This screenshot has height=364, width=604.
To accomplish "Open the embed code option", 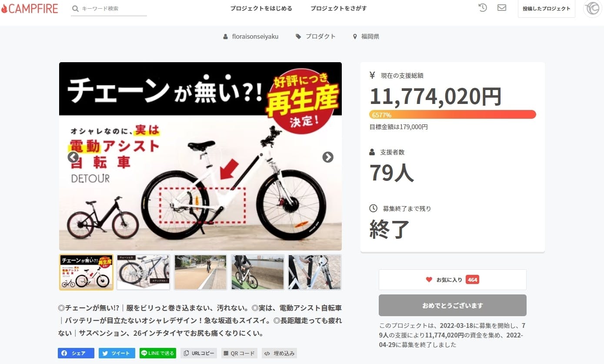I will (x=279, y=353).
